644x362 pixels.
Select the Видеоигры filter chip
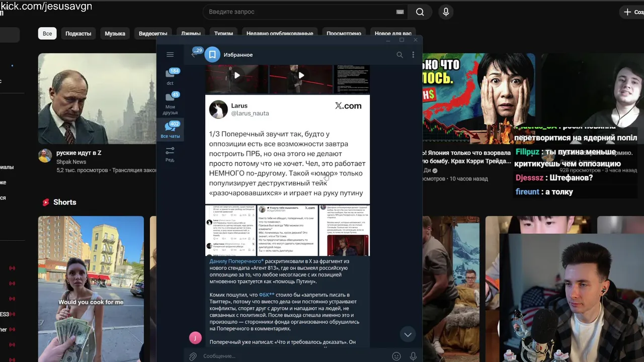(153, 34)
